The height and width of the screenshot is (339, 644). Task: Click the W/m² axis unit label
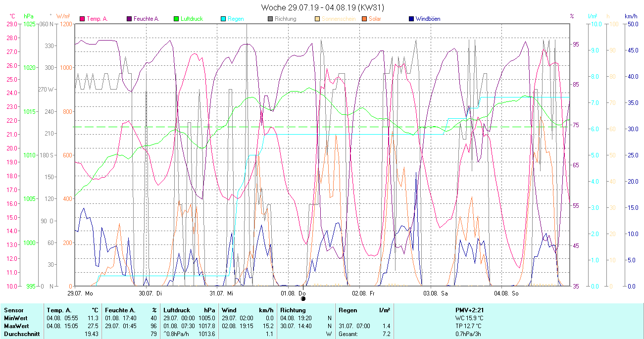pyautogui.click(x=63, y=16)
